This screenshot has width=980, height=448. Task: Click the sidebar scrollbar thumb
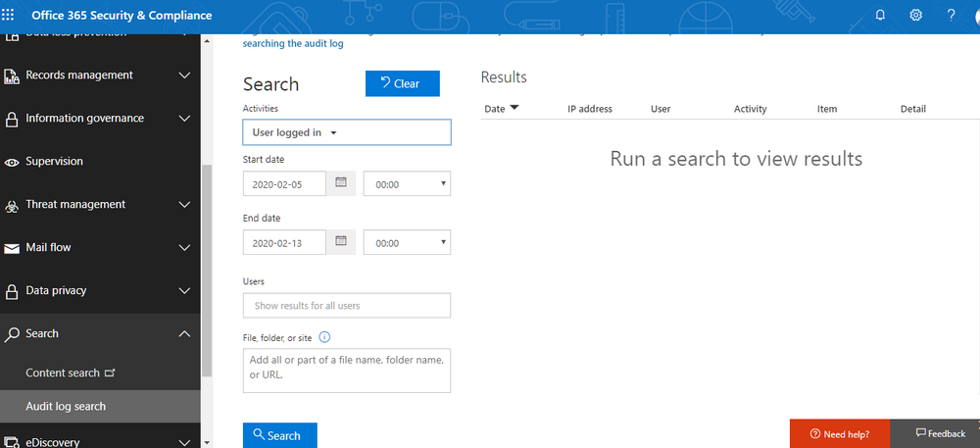[x=207, y=271]
